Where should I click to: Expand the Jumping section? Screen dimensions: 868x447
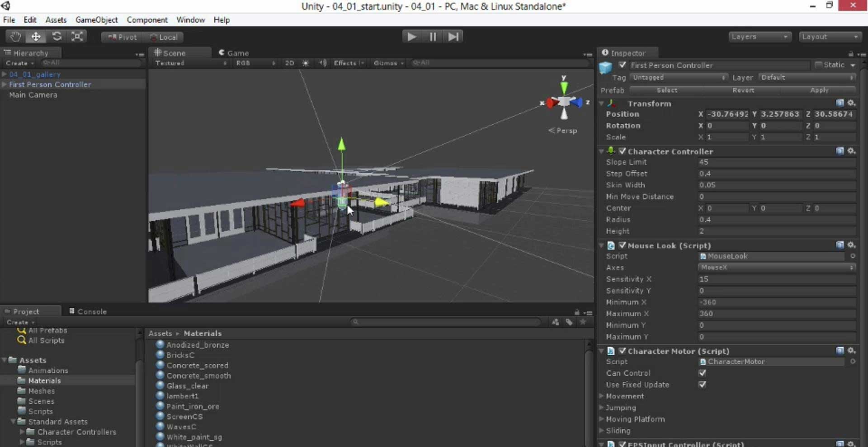(602, 407)
